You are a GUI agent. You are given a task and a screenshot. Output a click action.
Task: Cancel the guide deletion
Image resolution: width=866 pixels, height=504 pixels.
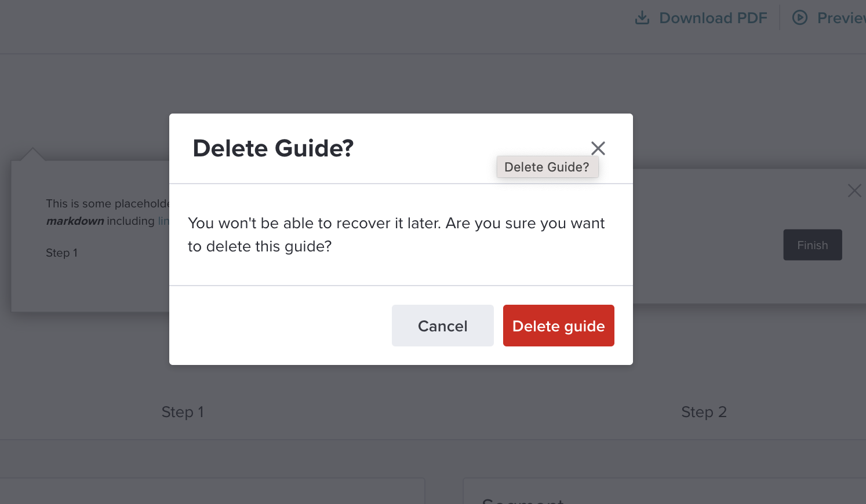click(x=443, y=326)
